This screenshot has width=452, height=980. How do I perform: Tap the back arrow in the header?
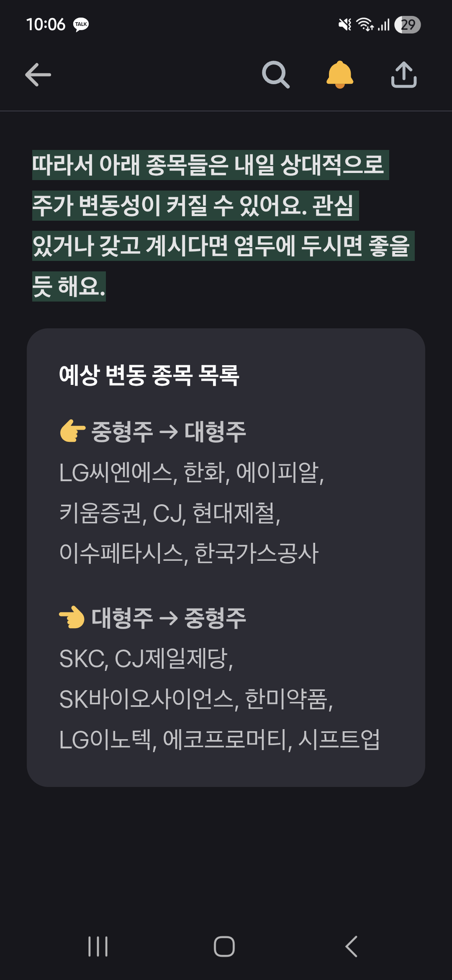pyautogui.click(x=38, y=75)
